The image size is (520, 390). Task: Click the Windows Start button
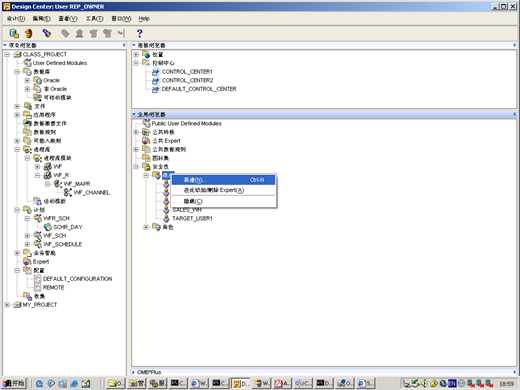(x=14, y=383)
